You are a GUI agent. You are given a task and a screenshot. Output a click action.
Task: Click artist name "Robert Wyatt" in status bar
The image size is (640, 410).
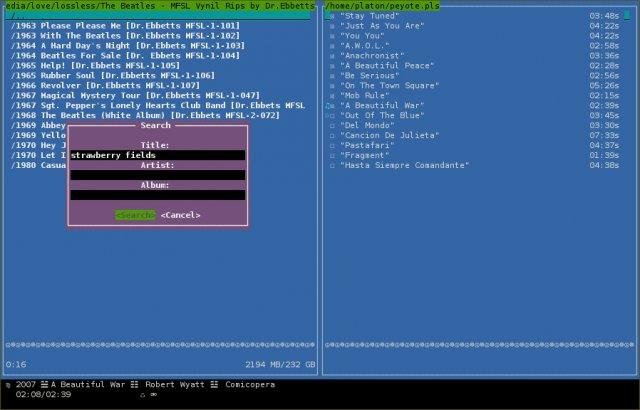[175, 385]
